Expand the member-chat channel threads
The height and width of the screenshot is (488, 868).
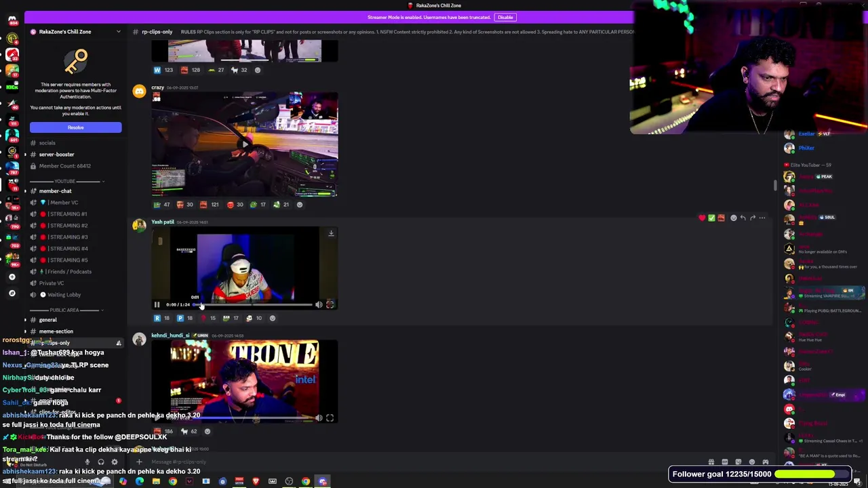click(25, 191)
